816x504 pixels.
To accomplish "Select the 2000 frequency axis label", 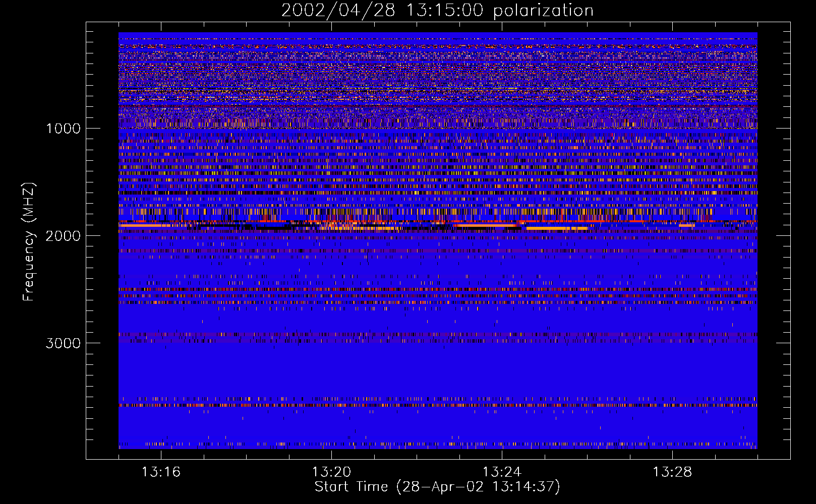I will coord(63,236).
